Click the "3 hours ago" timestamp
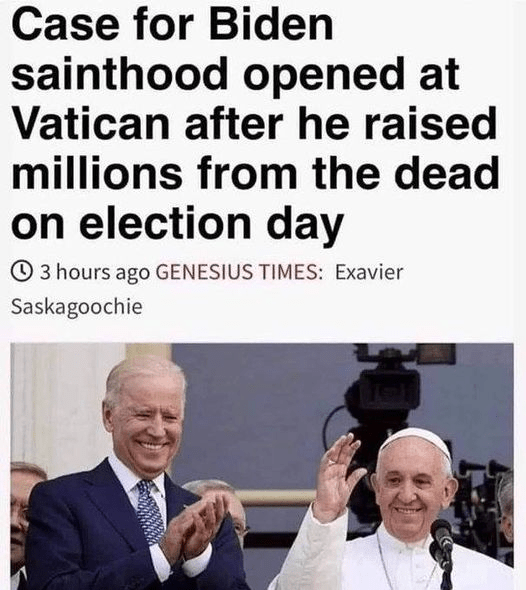The height and width of the screenshot is (590, 526). [95, 272]
